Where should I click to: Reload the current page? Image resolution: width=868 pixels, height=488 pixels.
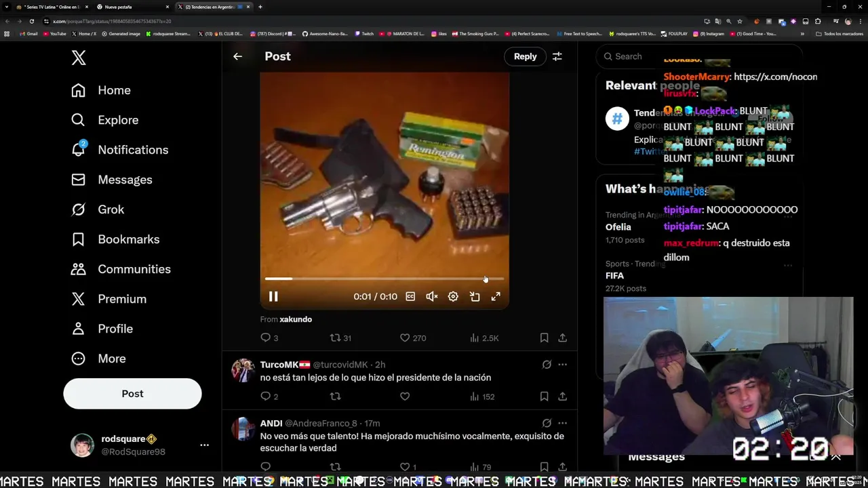31,21
